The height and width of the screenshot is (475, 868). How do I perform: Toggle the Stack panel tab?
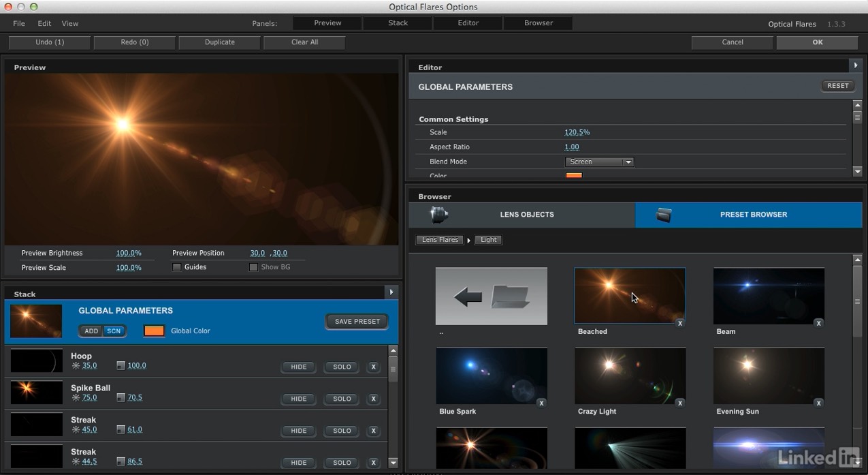click(398, 23)
